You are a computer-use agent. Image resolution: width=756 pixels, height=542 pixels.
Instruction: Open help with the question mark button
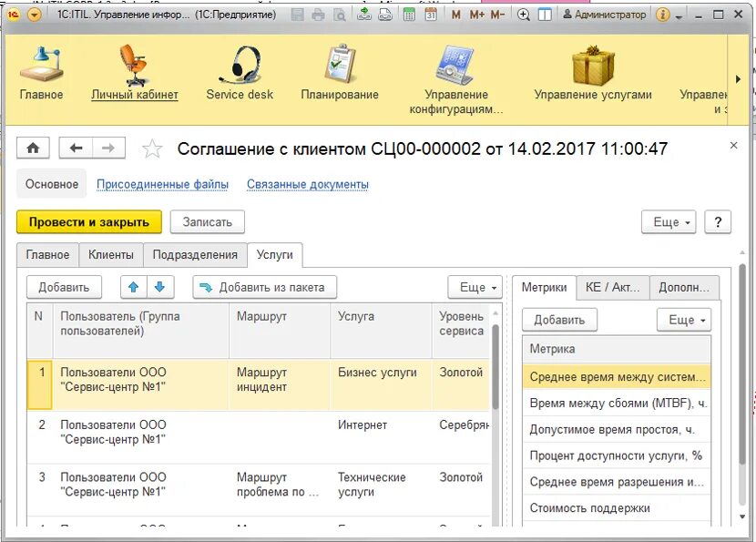click(718, 222)
